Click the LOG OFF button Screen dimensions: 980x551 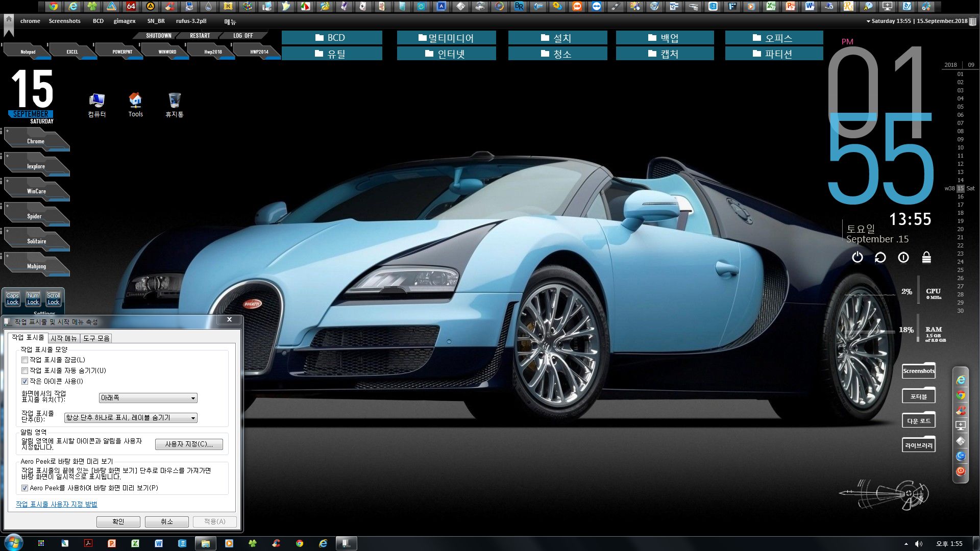(243, 36)
